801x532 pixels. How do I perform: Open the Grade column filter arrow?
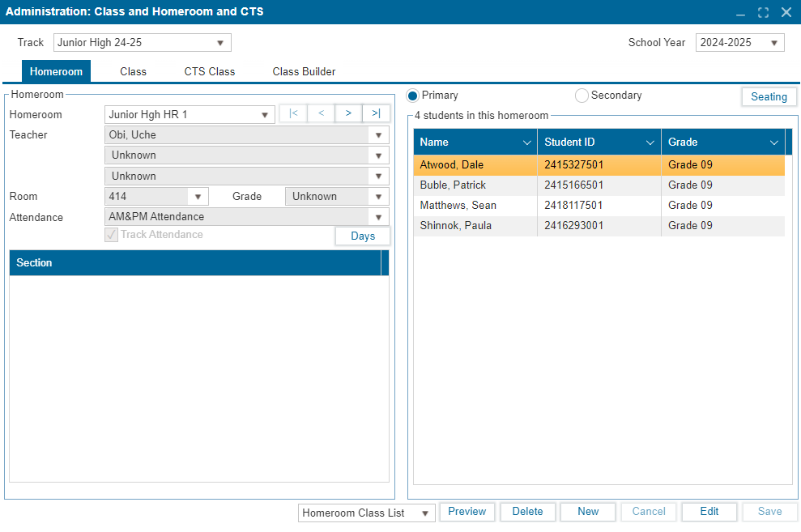774,143
